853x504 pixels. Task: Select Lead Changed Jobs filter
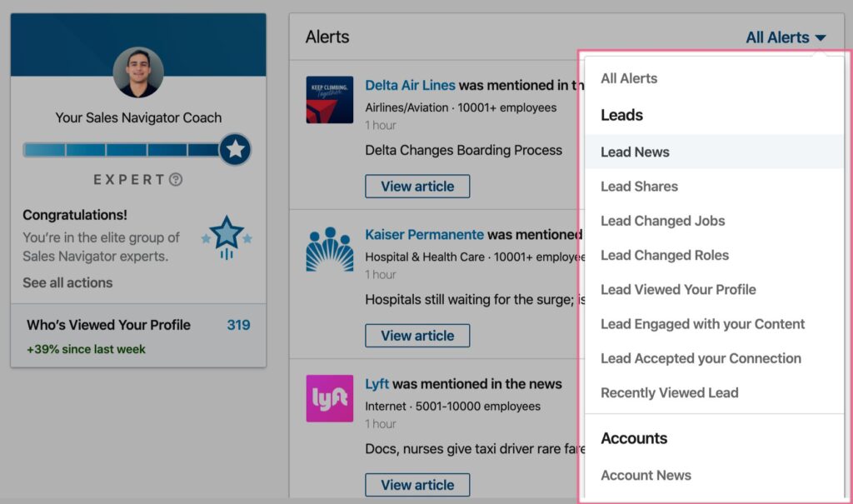pyautogui.click(x=662, y=221)
